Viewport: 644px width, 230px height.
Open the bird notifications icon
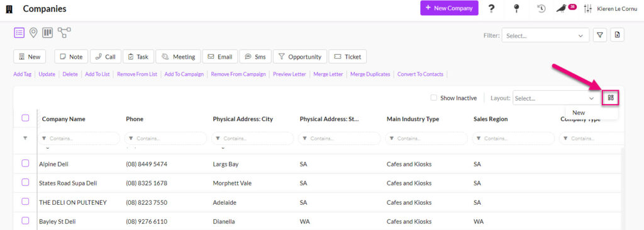562,8
